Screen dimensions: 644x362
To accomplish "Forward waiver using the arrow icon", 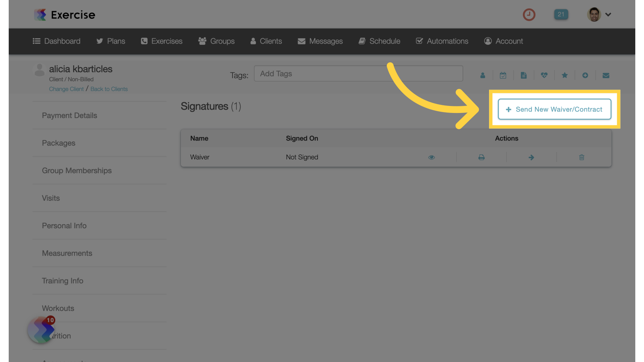I will click(x=531, y=157).
